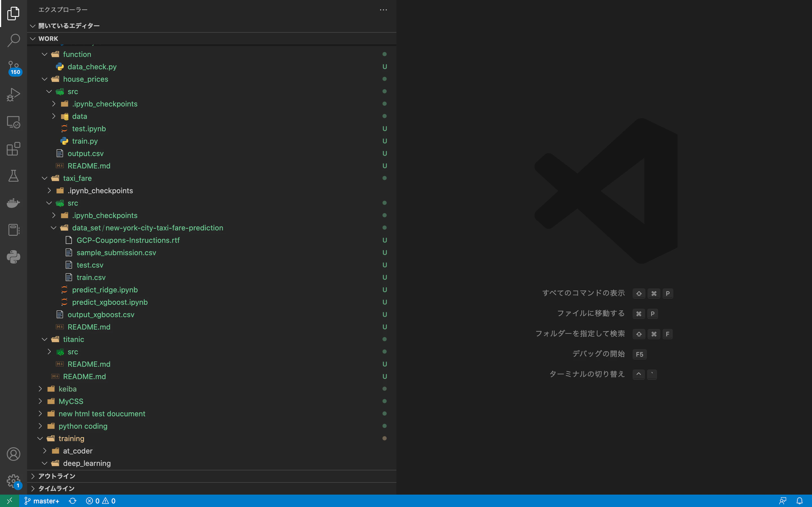Click the notifications bell in status bar
The width and height of the screenshot is (812, 507).
click(800, 501)
